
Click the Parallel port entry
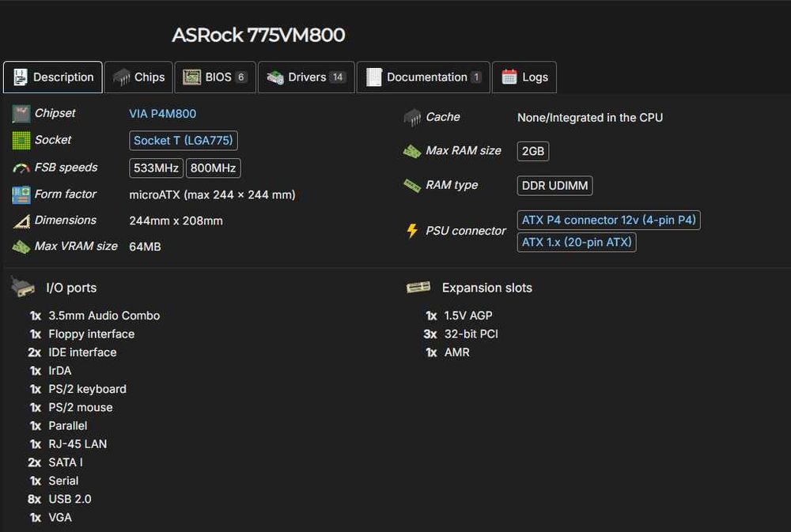click(x=67, y=425)
